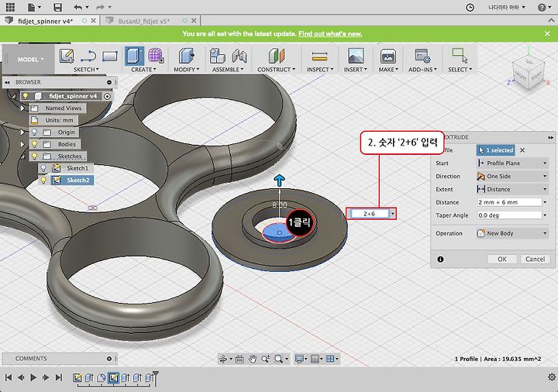Open the Start Profile Plane dropdown

tap(512, 163)
